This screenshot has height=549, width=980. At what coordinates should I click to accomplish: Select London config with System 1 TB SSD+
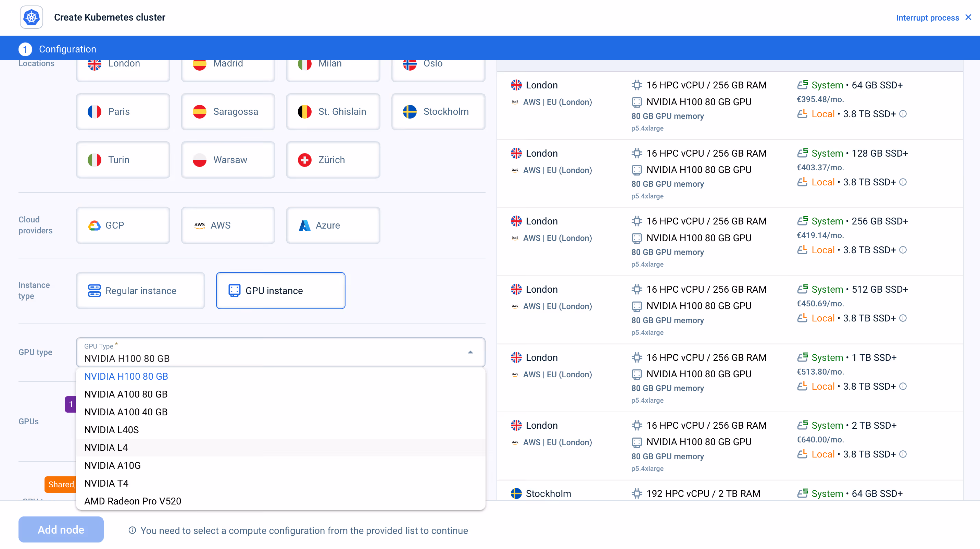point(730,378)
